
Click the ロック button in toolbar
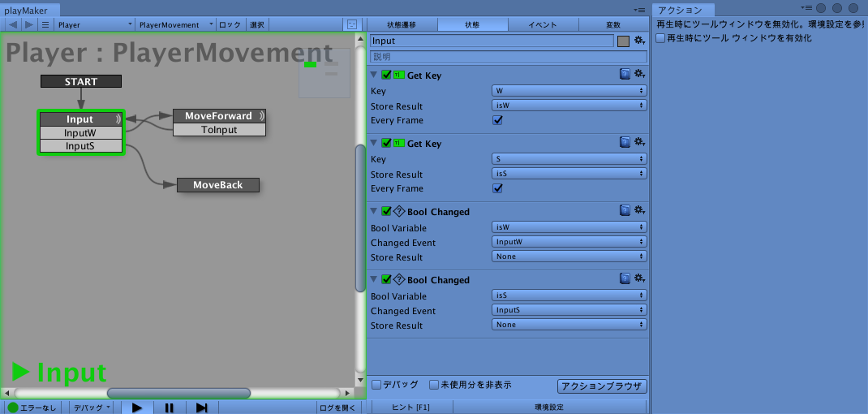click(230, 24)
